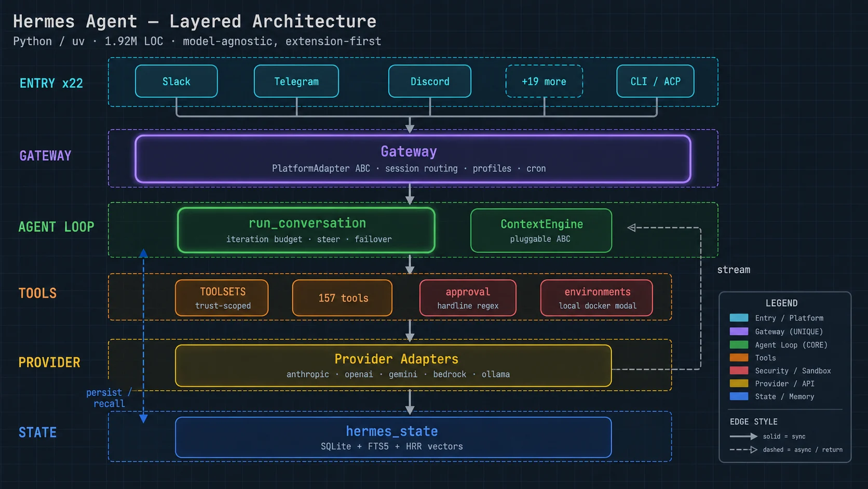Click the environments box
The image size is (868, 489).
click(597, 298)
